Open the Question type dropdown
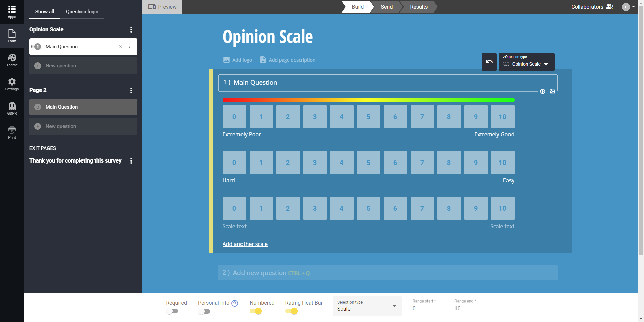 click(x=527, y=62)
